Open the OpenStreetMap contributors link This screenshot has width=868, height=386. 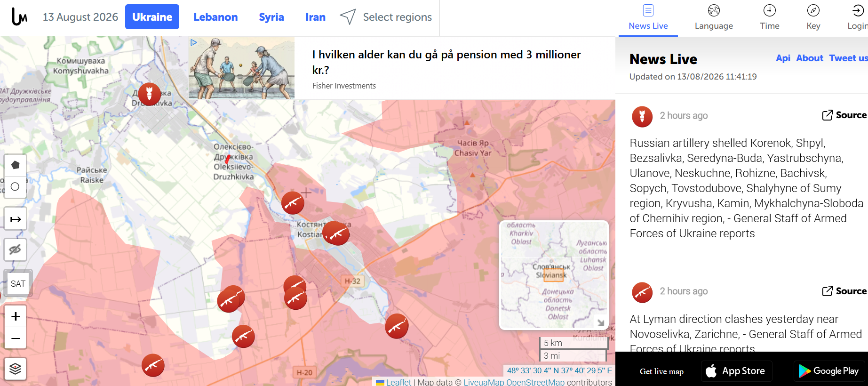535,382
